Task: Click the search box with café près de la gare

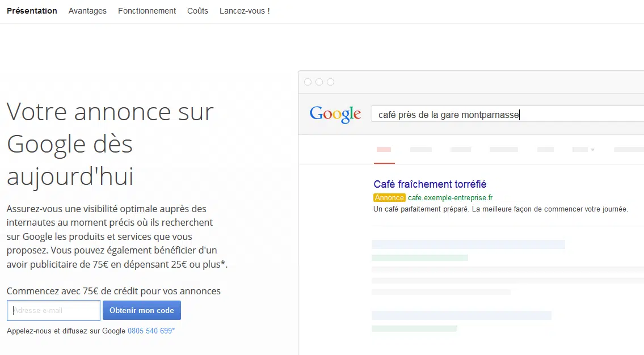Action: (x=505, y=115)
